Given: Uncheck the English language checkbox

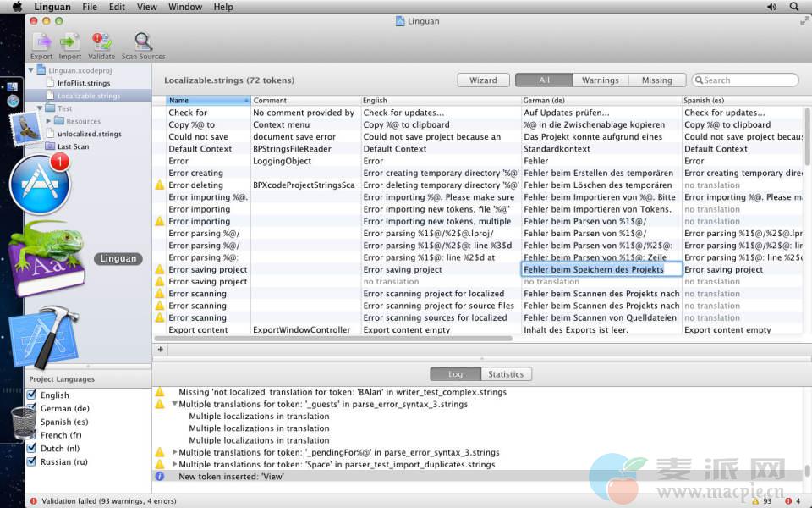Looking at the screenshot, I should click(x=32, y=395).
